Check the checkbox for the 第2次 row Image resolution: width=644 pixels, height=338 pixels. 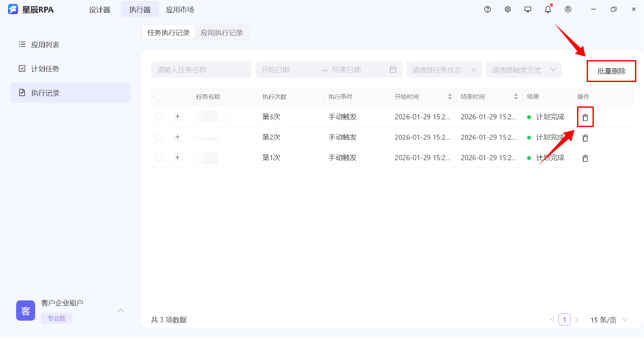pyautogui.click(x=159, y=137)
